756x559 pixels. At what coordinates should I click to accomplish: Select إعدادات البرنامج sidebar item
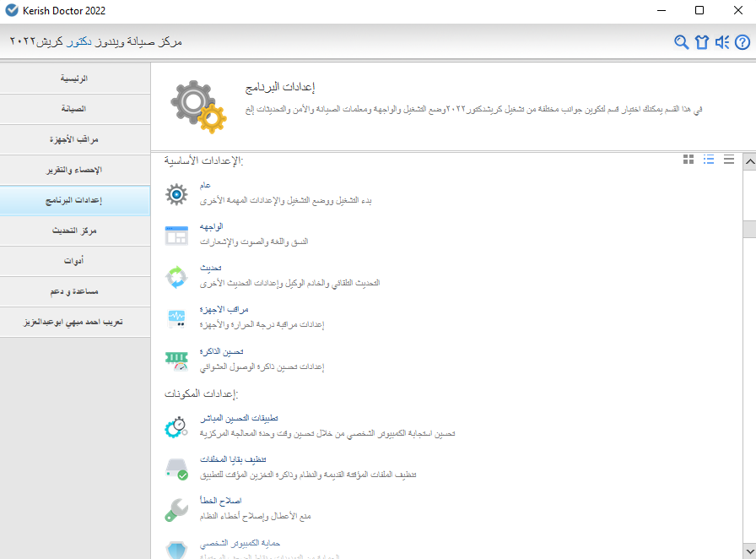75,200
